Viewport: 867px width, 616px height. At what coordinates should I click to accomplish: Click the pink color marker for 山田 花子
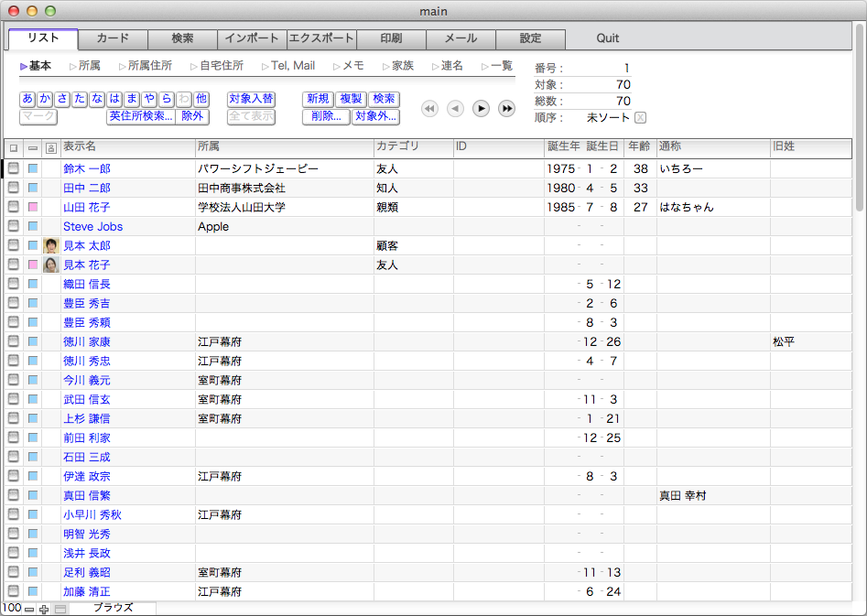(x=33, y=208)
